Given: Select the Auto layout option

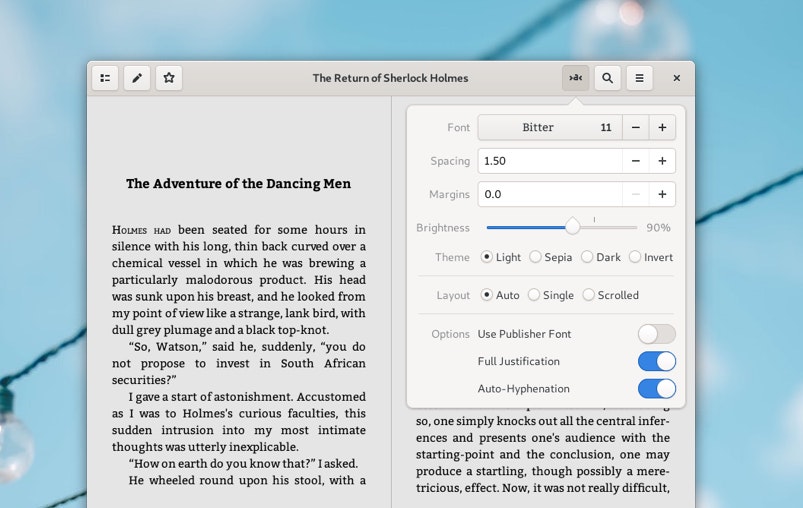Looking at the screenshot, I should 500,295.
